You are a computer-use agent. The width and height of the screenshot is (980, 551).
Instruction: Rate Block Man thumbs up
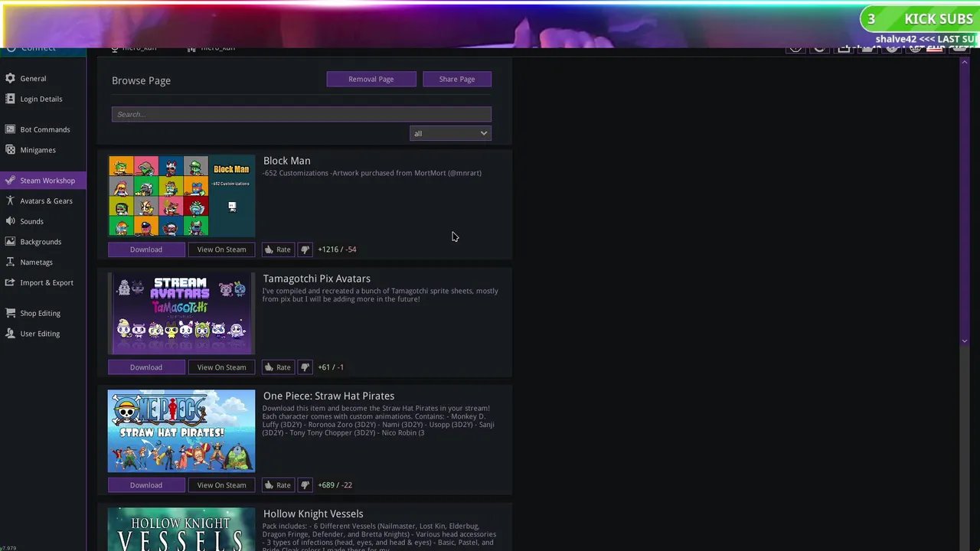[x=277, y=249]
